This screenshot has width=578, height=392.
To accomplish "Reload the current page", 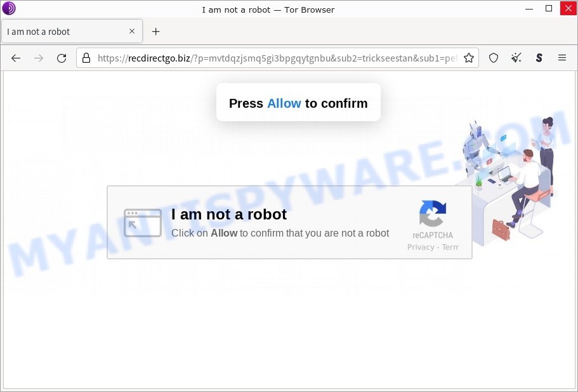I will [x=62, y=58].
